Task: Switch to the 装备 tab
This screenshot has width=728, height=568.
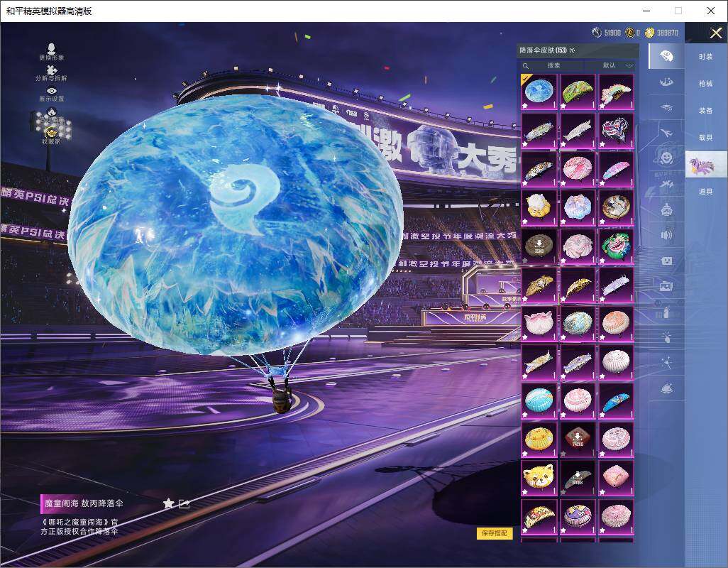Action: 706,111
